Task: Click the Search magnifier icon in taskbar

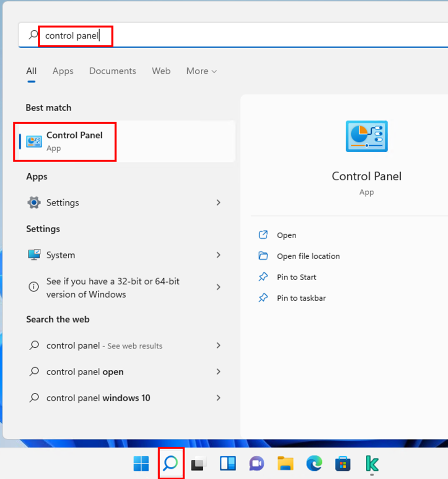Action: [x=171, y=463]
